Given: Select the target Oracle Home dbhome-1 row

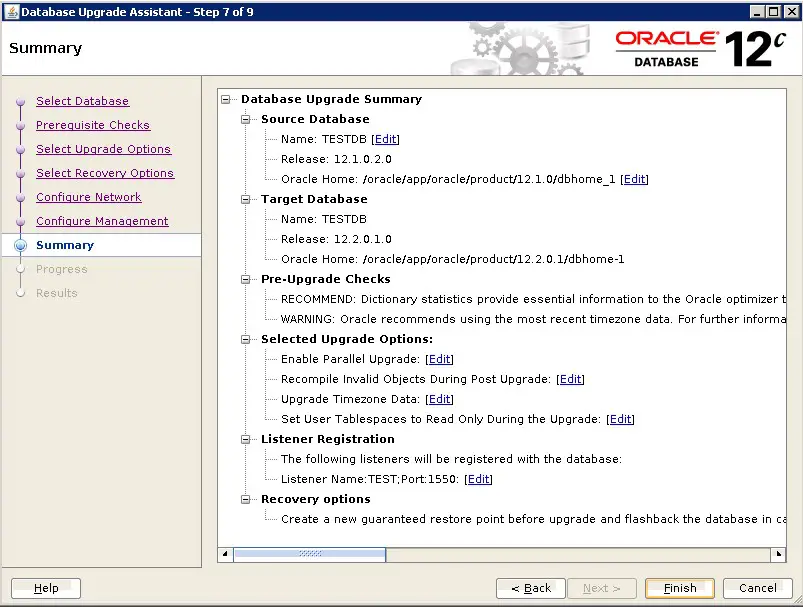Looking at the screenshot, I should point(453,259).
